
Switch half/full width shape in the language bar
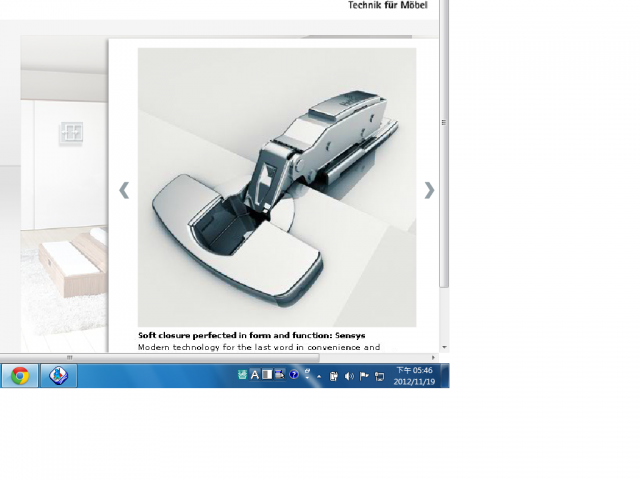(267, 374)
